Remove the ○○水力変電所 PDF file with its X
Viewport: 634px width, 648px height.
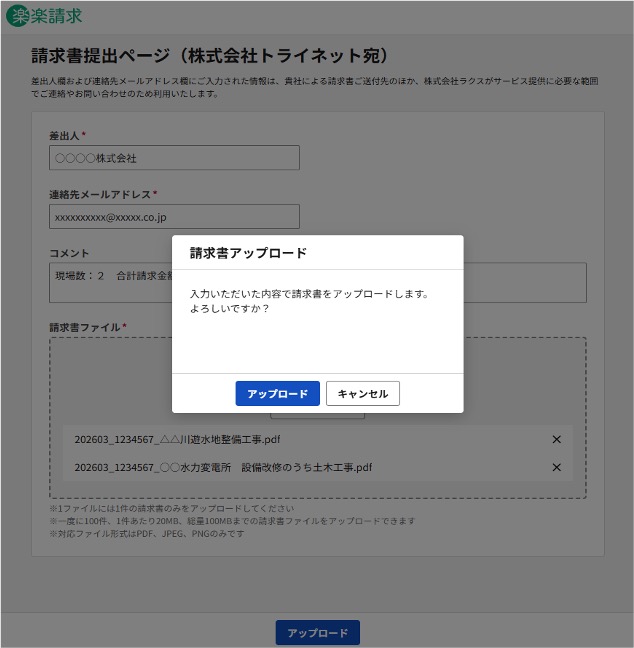tap(557, 467)
